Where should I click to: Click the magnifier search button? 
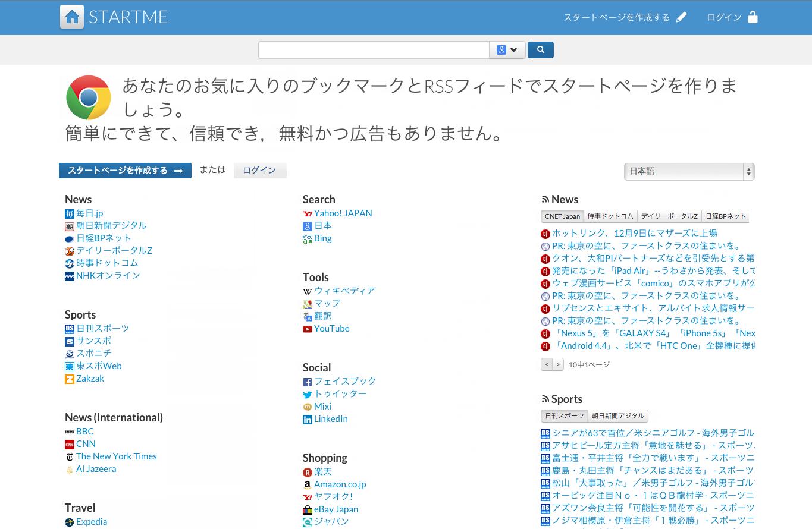[540, 50]
